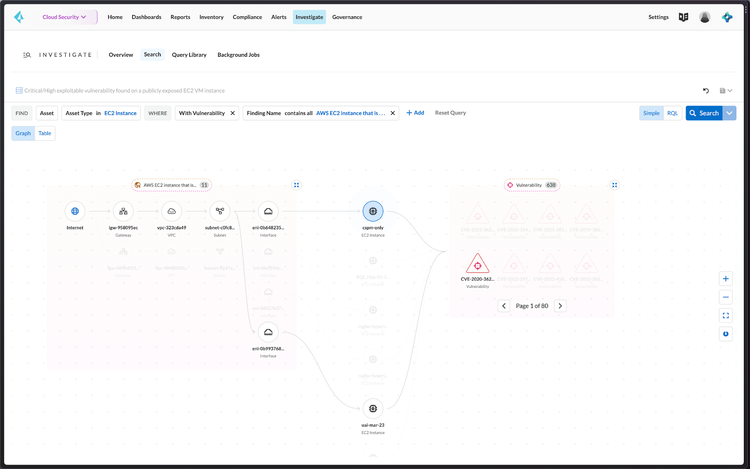
Task: Open the Query Library tab
Action: (x=189, y=55)
